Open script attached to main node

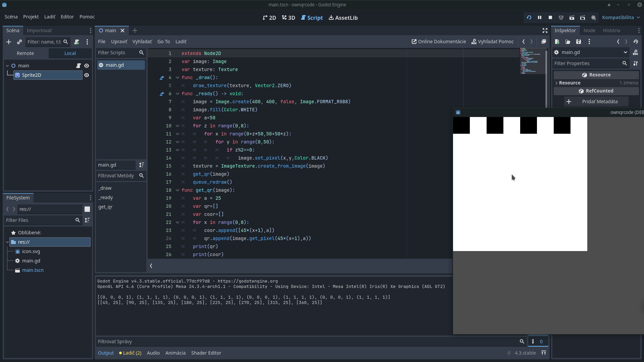coord(78,66)
